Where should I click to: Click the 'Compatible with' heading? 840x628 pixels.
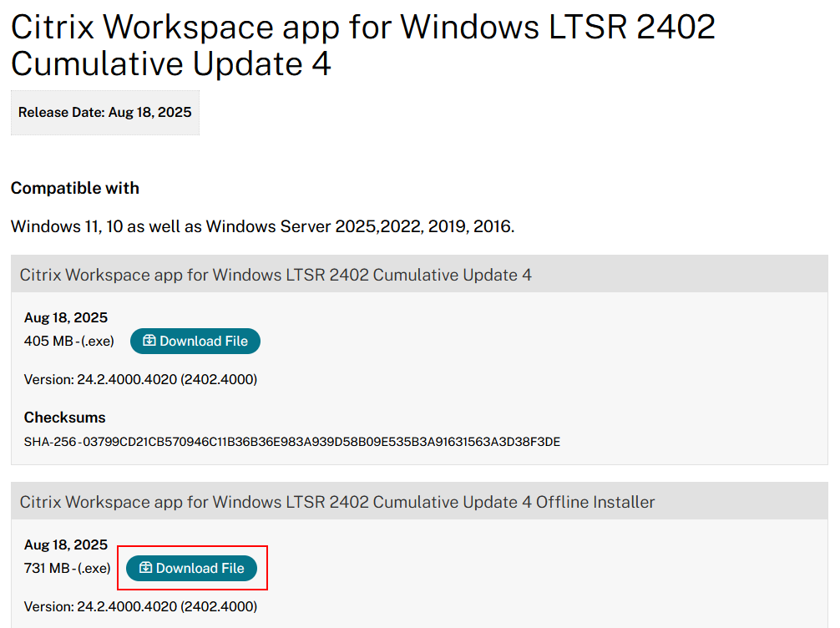point(74,188)
